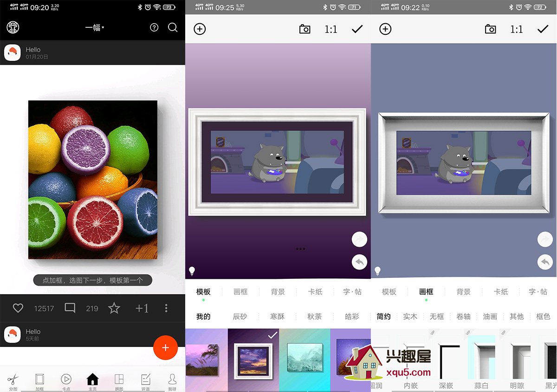
Task: Open the Hello avatar posted 5天前
Action: click(x=12, y=335)
